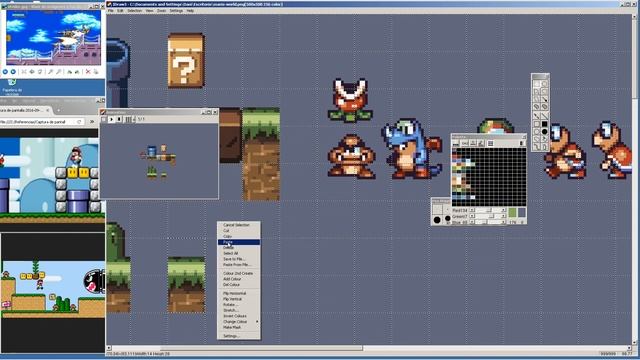The height and width of the screenshot is (360, 640).
Task: Open the Papelera de reciclaje desktop icon
Action: (12, 88)
